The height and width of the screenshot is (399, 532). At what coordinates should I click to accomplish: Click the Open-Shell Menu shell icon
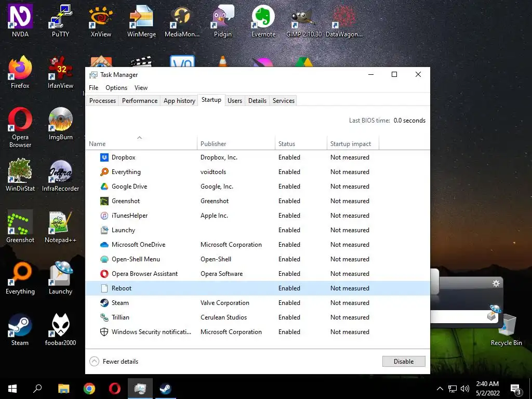(104, 259)
